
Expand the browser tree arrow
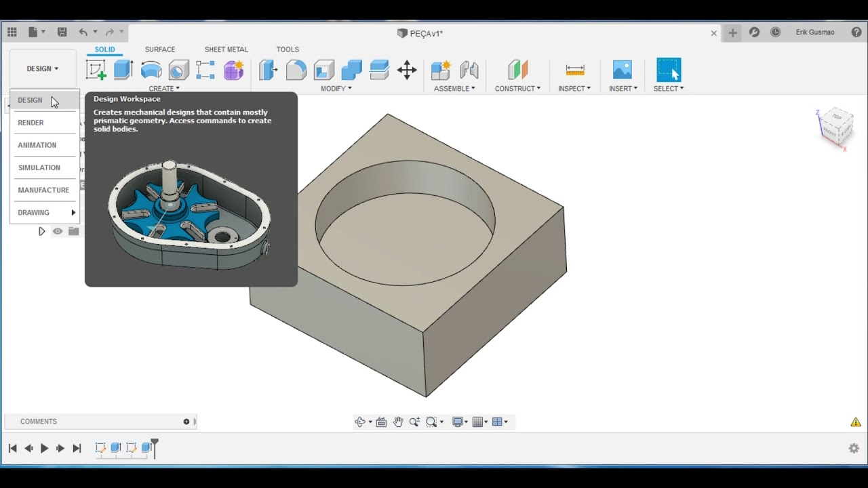click(41, 231)
